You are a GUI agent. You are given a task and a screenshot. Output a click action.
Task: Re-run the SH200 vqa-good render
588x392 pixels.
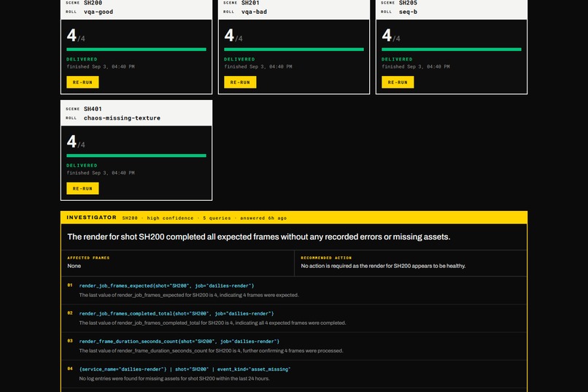coord(82,82)
